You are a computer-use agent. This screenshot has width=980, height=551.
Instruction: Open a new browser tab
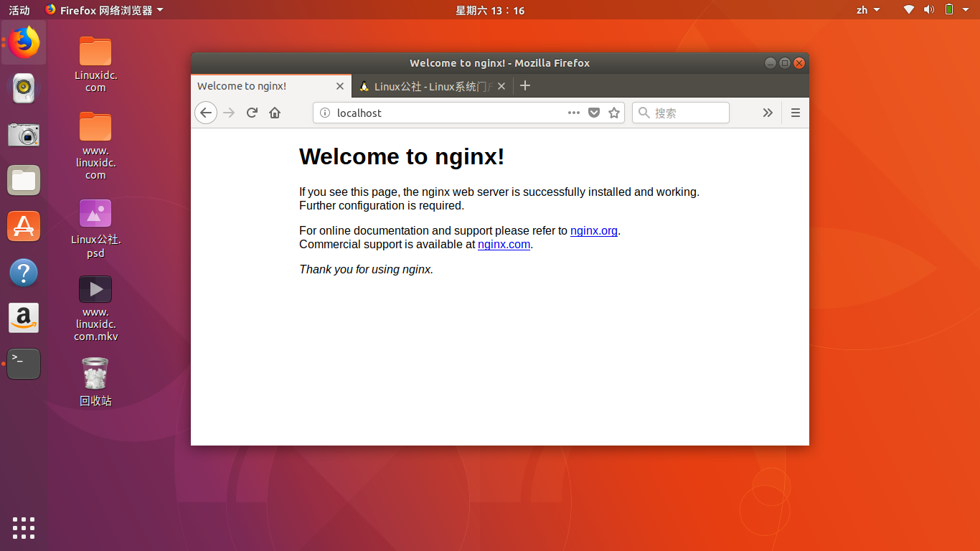[525, 85]
